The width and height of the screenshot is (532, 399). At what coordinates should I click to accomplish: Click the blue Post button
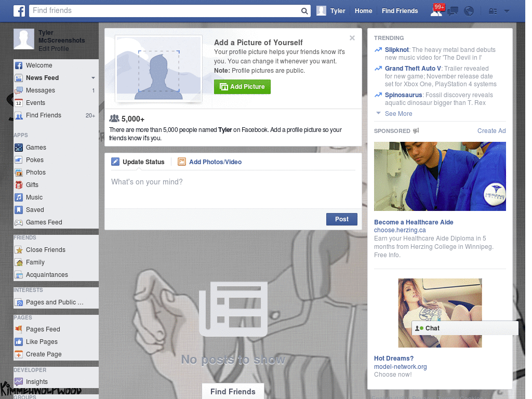[x=342, y=219]
